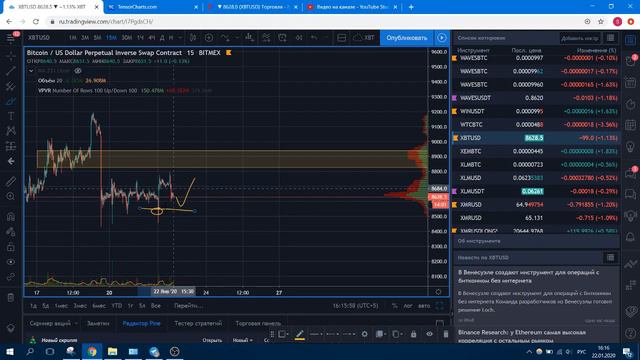Open the Тестер стратегий tab
The image size is (640, 360).
[198, 323]
